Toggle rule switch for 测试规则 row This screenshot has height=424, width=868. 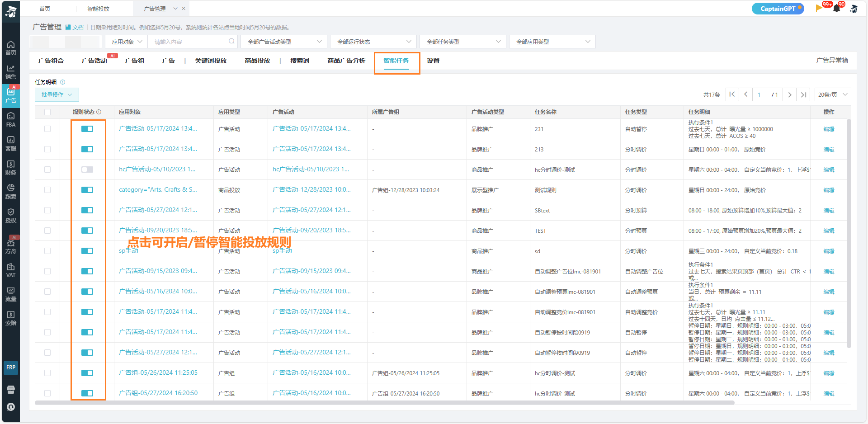87,190
